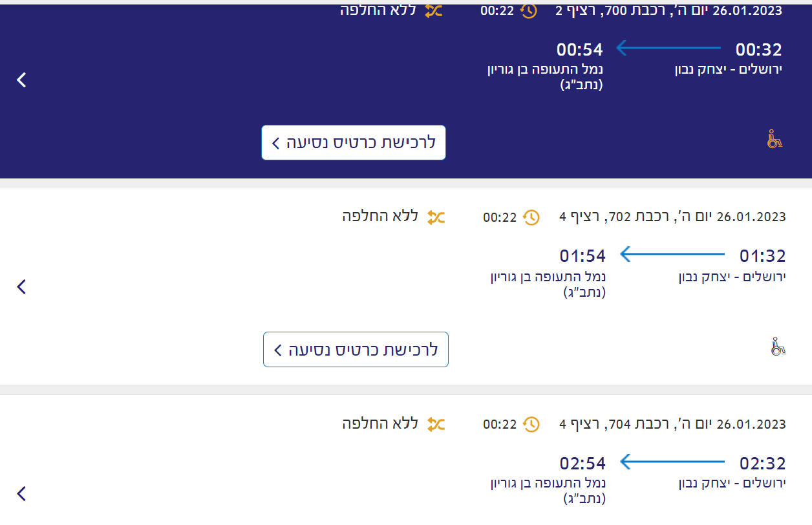Select the 02:54 arrival time
812x525 pixels.
[582, 463]
